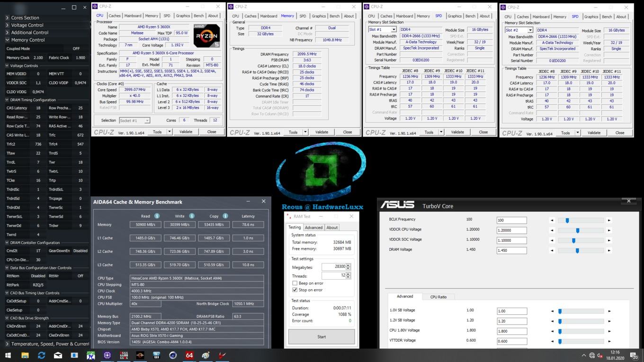Click the BCLK Frequency input field
This screenshot has height=362, width=644.
point(511,221)
